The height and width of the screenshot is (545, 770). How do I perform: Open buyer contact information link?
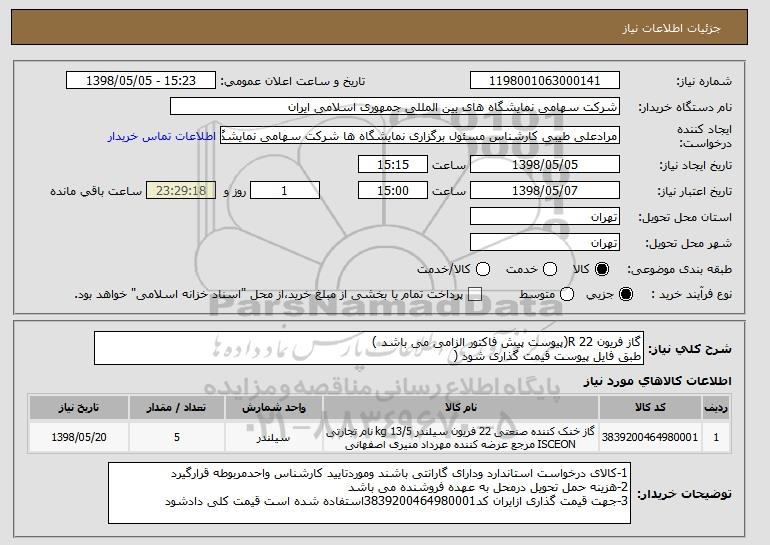coord(162,136)
